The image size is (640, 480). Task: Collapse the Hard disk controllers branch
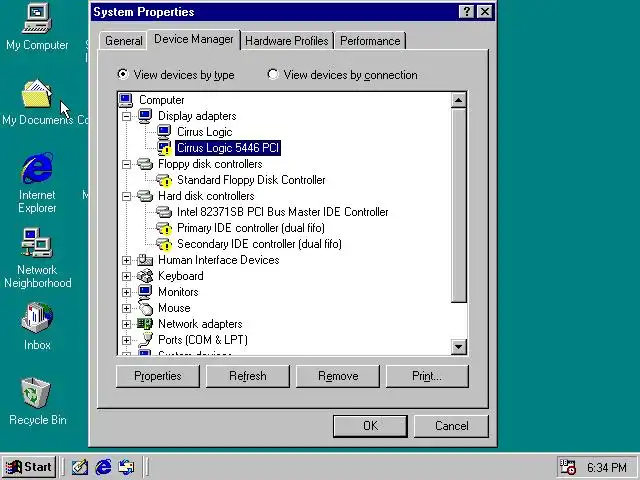pos(127,196)
